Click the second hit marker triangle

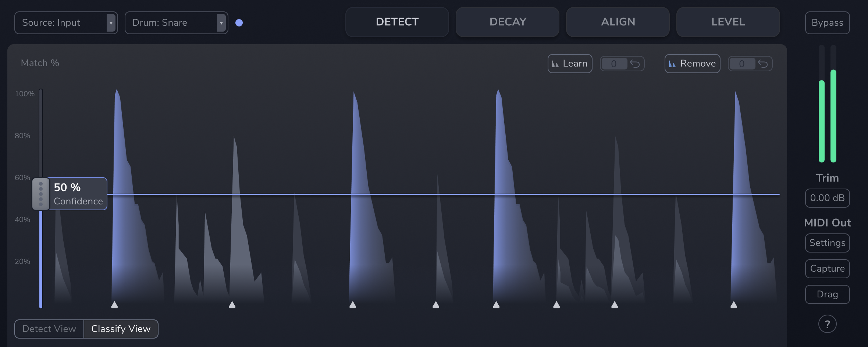[x=232, y=305]
